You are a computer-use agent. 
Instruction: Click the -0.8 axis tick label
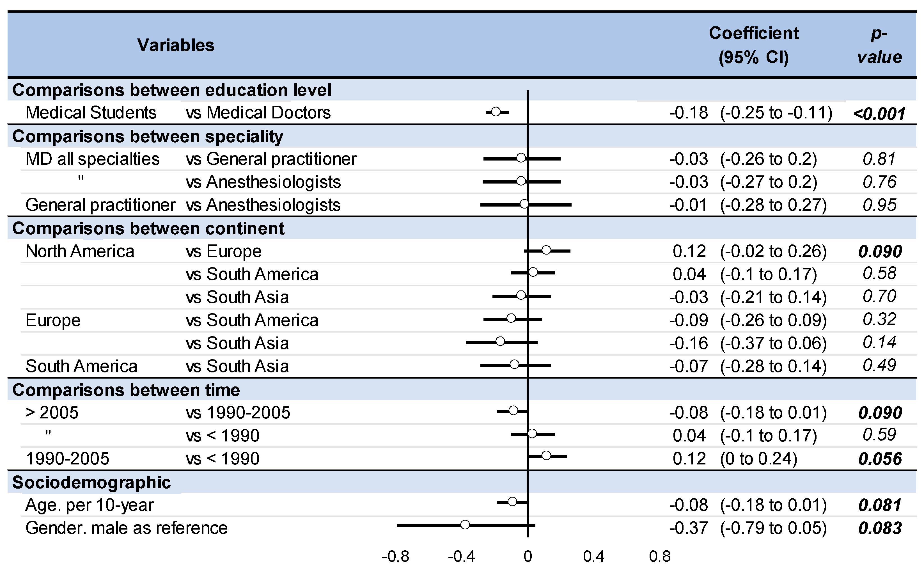pos(395,556)
